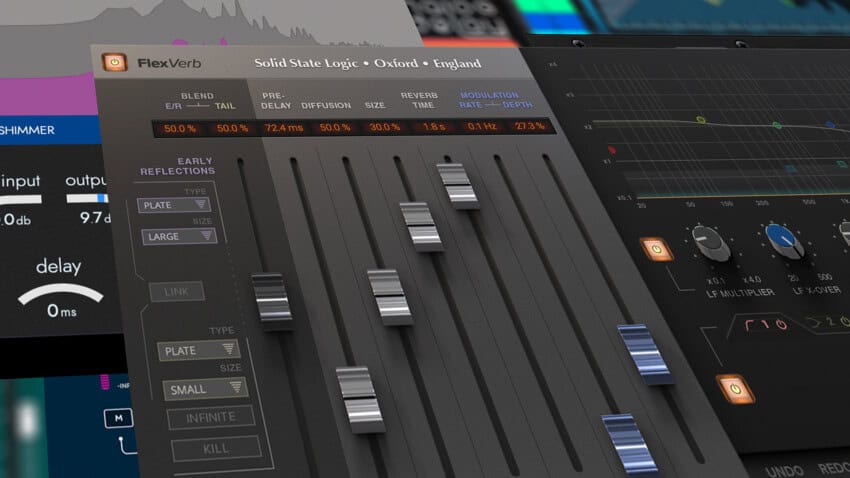This screenshot has height=478, width=850.
Task: Toggle power button beside LF Multiplier knob
Action: coord(656,246)
